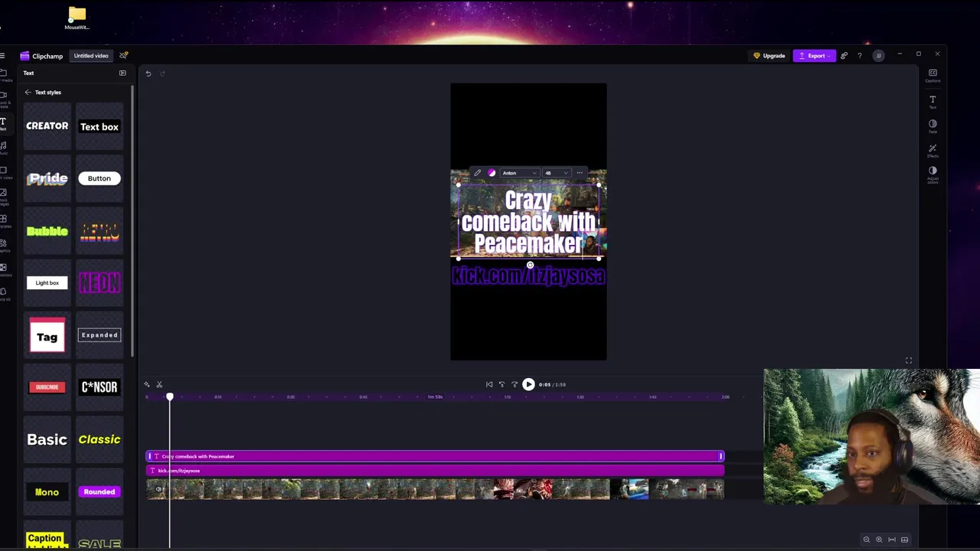980x551 pixels.
Task: Zoom in the timeline
Action: tap(879, 540)
